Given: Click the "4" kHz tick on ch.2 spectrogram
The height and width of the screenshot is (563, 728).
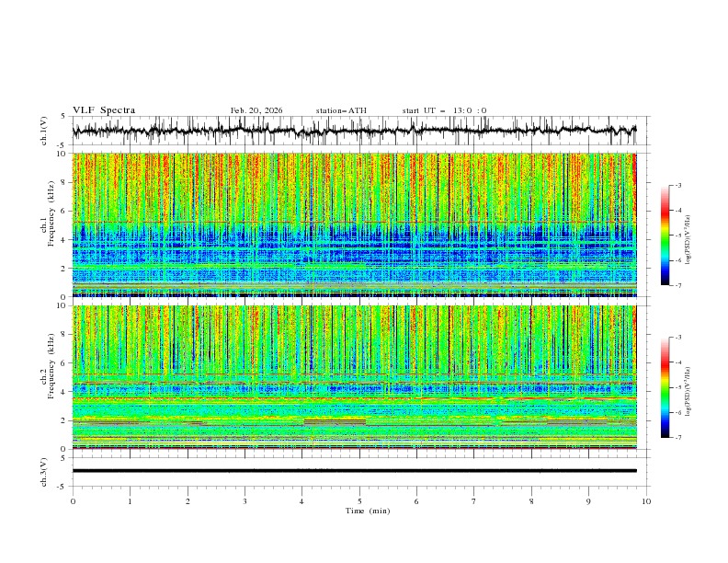Looking at the screenshot, I should tap(65, 392).
